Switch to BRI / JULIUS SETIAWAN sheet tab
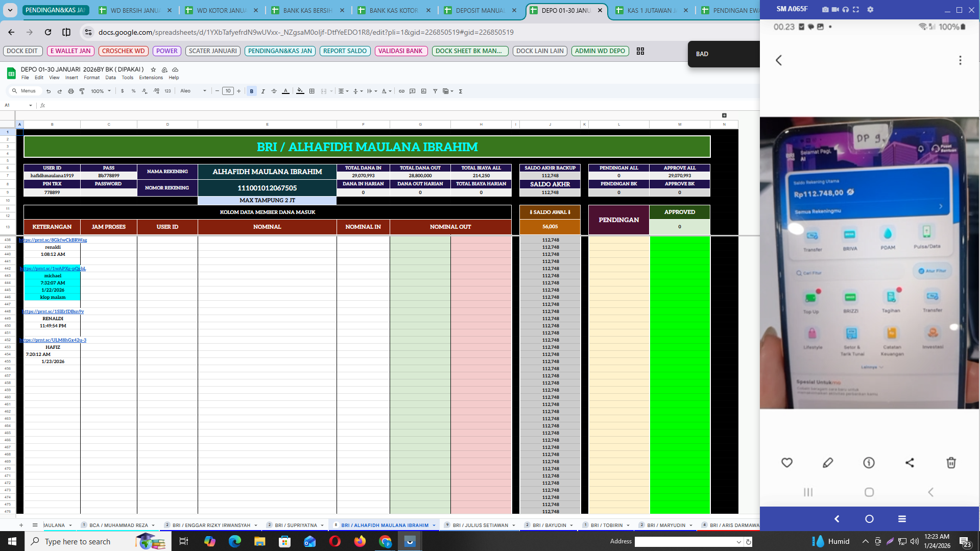The height and width of the screenshot is (551, 980). pos(480,525)
